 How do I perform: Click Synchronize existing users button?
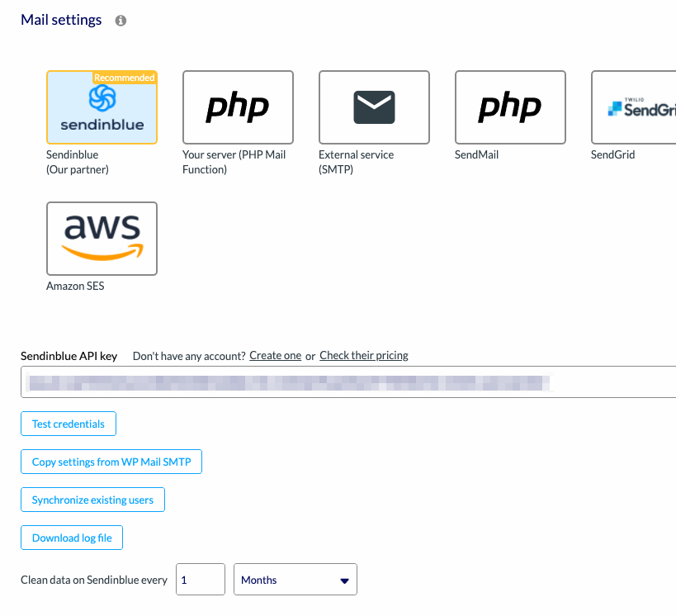click(92, 500)
